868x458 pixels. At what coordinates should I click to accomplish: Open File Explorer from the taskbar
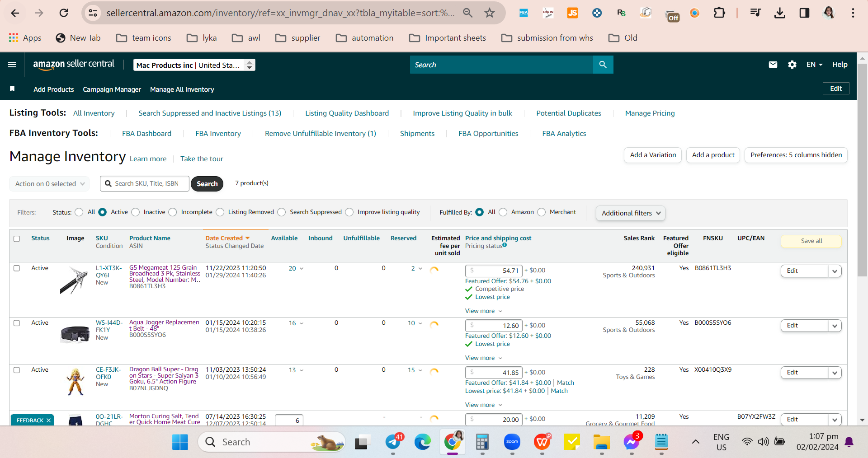click(x=602, y=442)
